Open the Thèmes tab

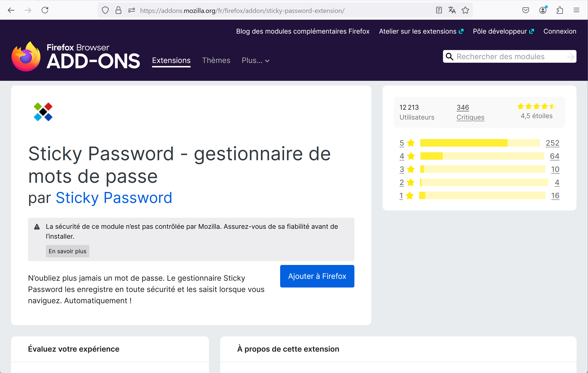pos(216,60)
